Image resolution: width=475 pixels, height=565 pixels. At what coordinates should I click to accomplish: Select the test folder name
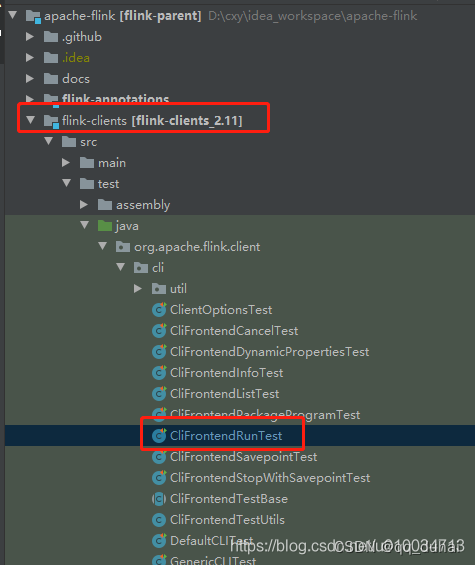click(x=108, y=184)
